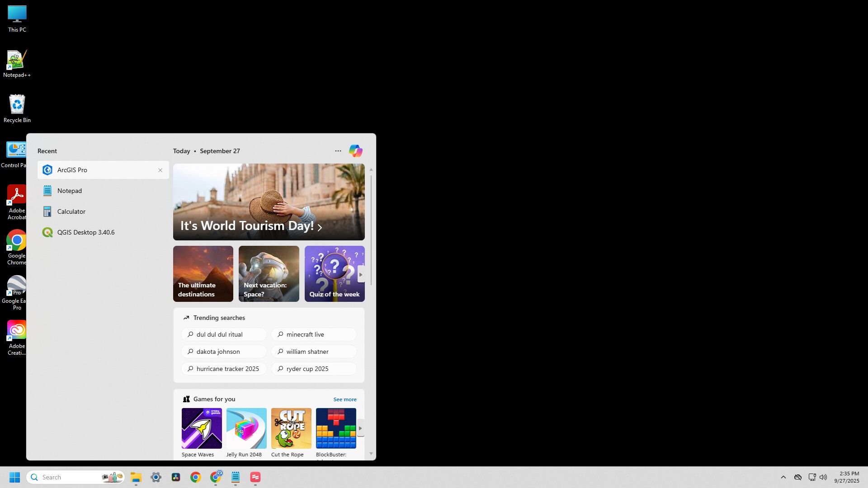
Task: Open the three-dots options menu
Action: tap(338, 151)
